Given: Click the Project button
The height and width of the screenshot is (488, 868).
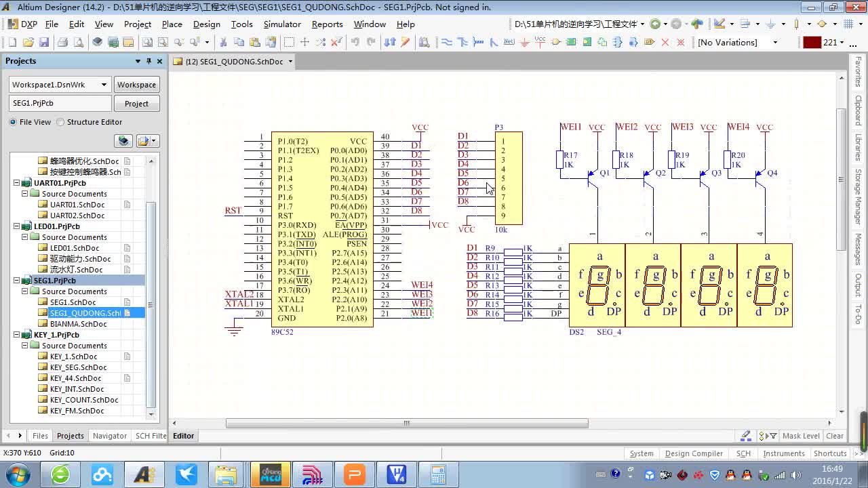Looking at the screenshot, I should [x=136, y=104].
